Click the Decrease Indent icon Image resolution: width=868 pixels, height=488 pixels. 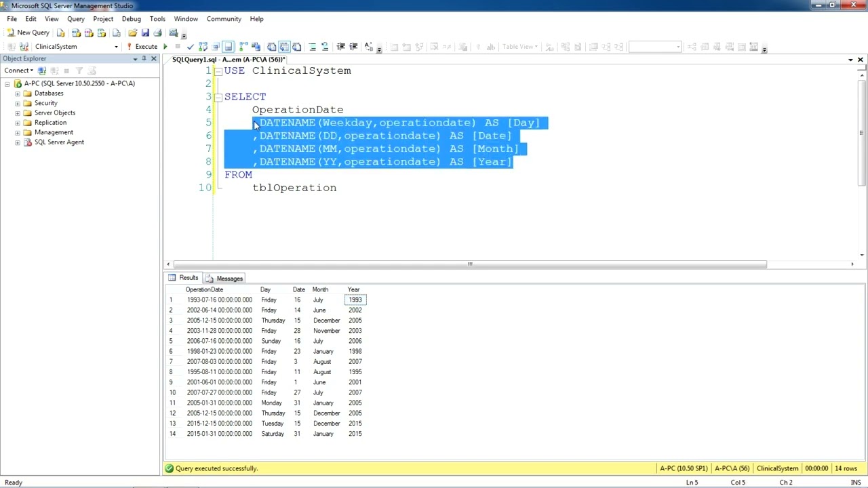[x=341, y=47]
